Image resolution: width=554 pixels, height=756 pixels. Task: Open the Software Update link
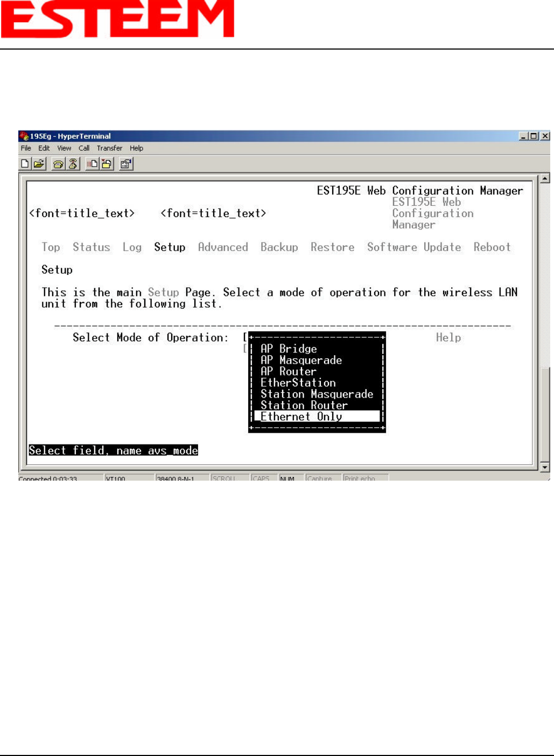(x=414, y=247)
